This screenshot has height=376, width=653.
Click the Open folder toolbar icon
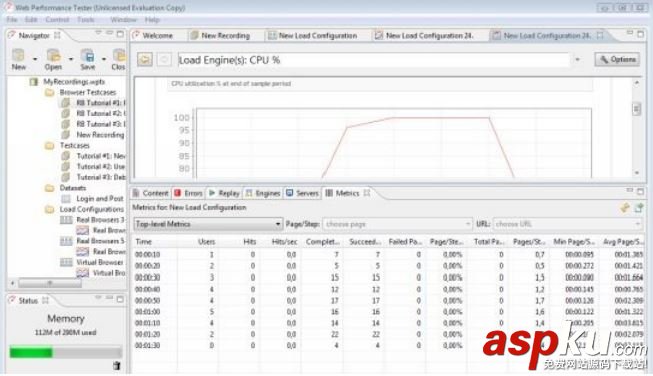pyautogui.click(x=53, y=56)
